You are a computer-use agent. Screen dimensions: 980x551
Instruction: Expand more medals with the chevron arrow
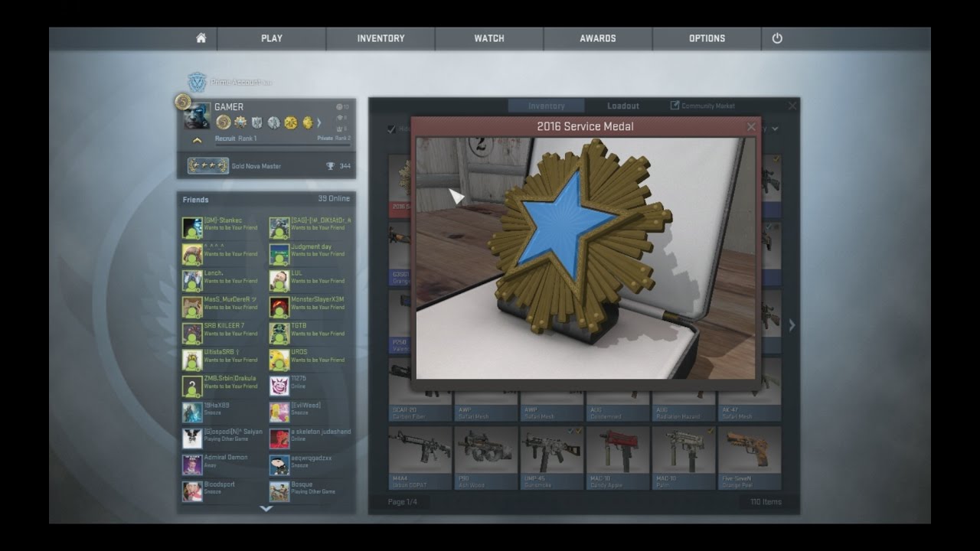pyautogui.click(x=318, y=122)
